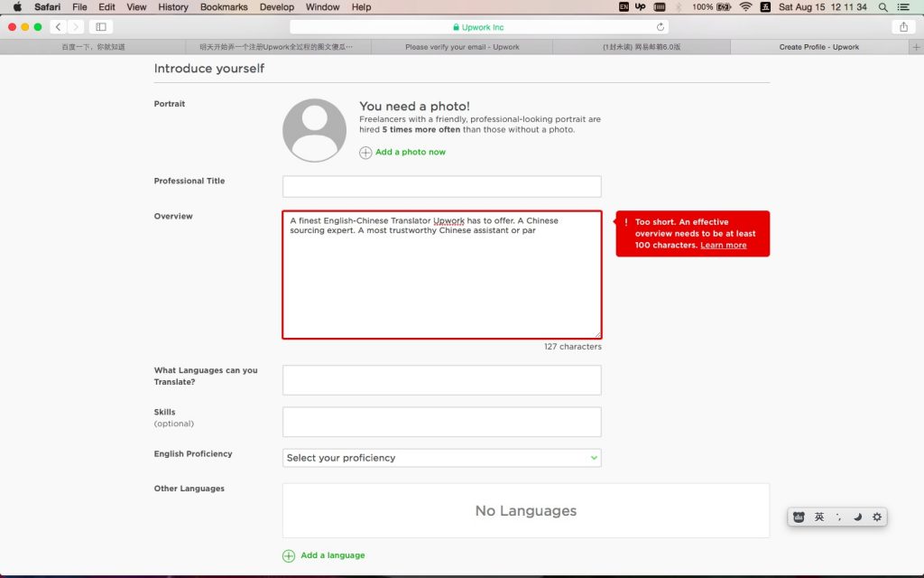The width and height of the screenshot is (924, 578).
Task: Click Add a language link
Action: [x=332, y=555]
